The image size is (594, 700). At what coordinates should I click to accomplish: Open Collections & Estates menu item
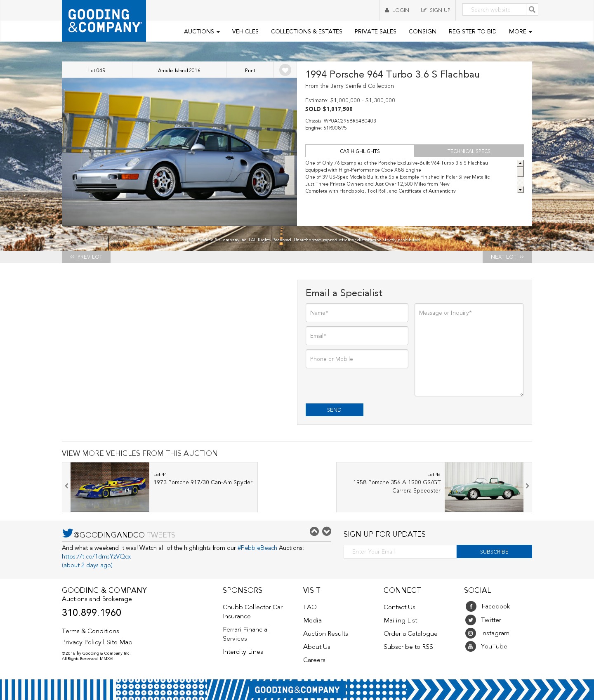(x=306, y=31)
